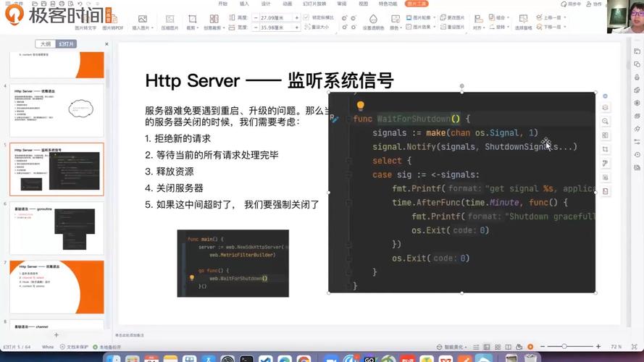This screenshot has height=362, width=644.
Task: Click the notes toggle icon in the status bar
Action: (x=476, y=347)
